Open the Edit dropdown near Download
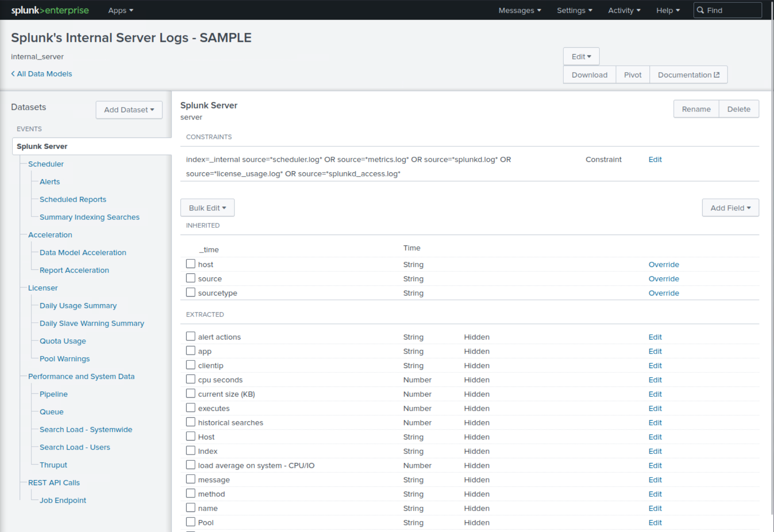The height and width of the screenshot is (532, 774). point(581,57)
